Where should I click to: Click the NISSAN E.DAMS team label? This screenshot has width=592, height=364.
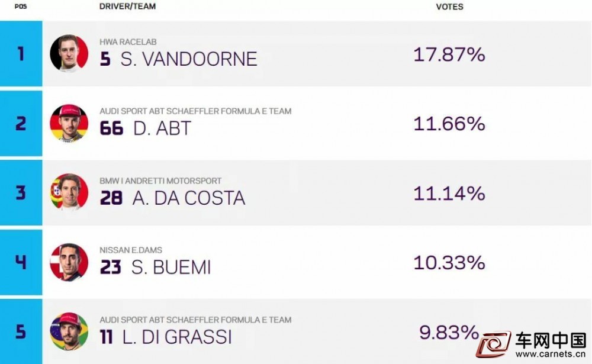(x=131, y=250)
